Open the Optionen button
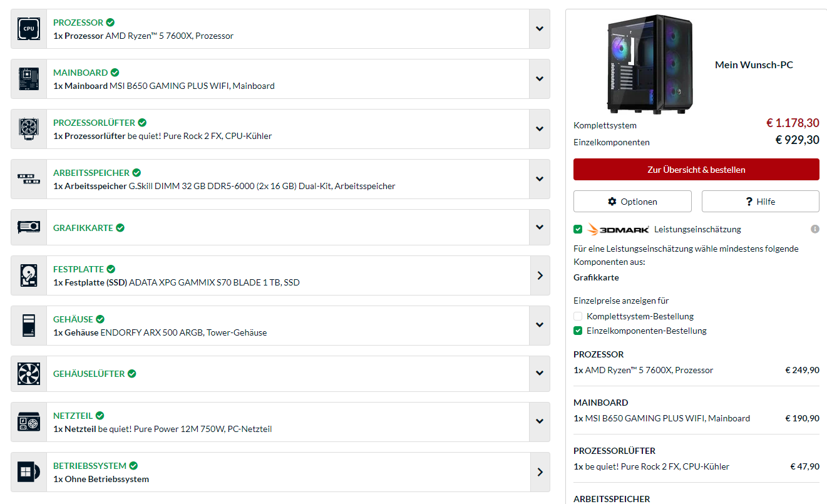This screenshot has width=827, height=504. click(x=632, y=202)
